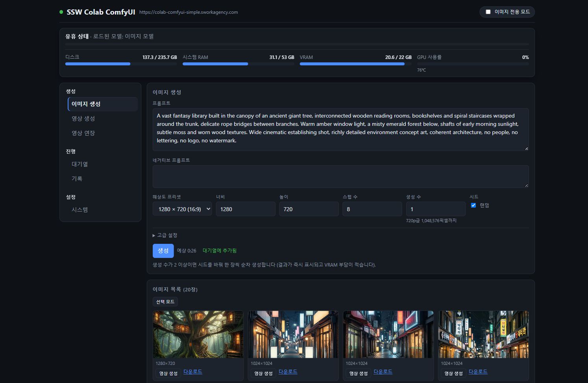Click the 너비 field showing 1280
The height and width of the screenshot is (383, 588).
246,209
